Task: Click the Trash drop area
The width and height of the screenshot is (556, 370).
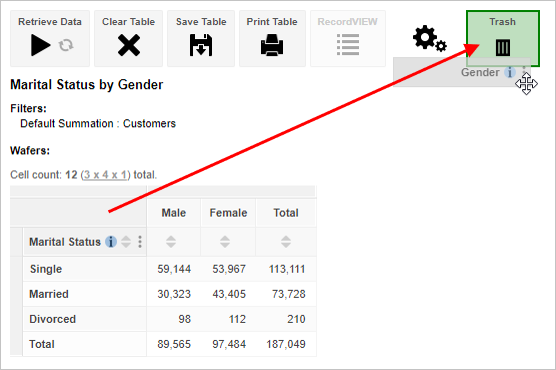Action: coord(503,38)
